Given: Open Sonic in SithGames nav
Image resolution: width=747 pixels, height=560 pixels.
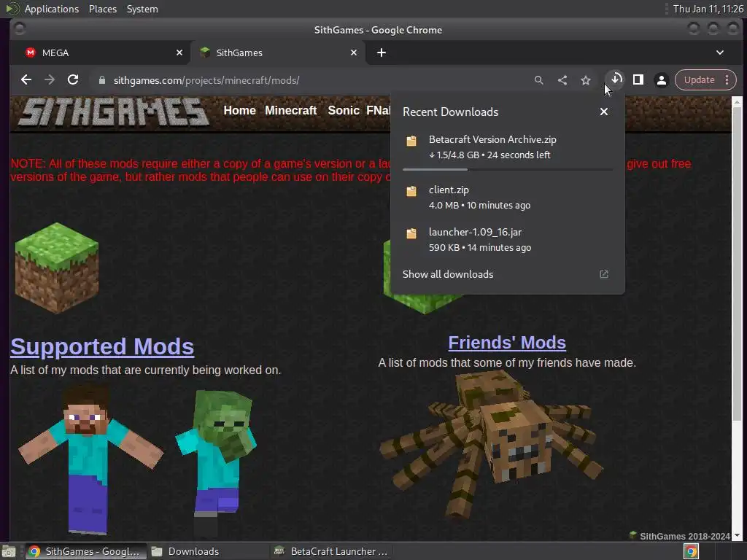Looking at the screenshot, I should coord(344,111).
